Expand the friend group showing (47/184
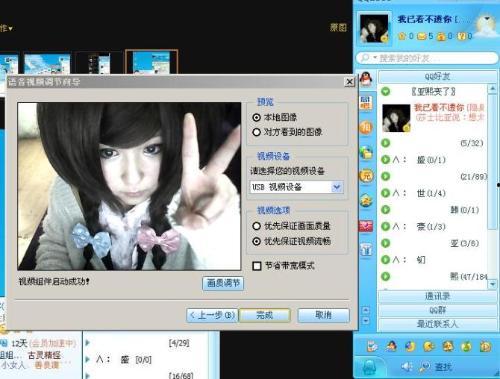Image resolution: width=500 pixels, height=379 pixels. point(386,276)
